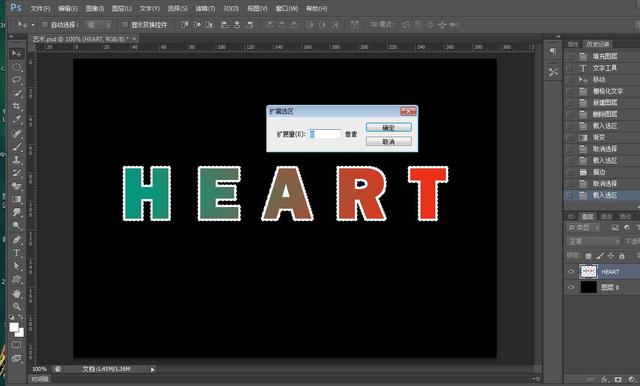
Task: Add a layer mask at Layers panel bottom
Action: tap(618, 379)
